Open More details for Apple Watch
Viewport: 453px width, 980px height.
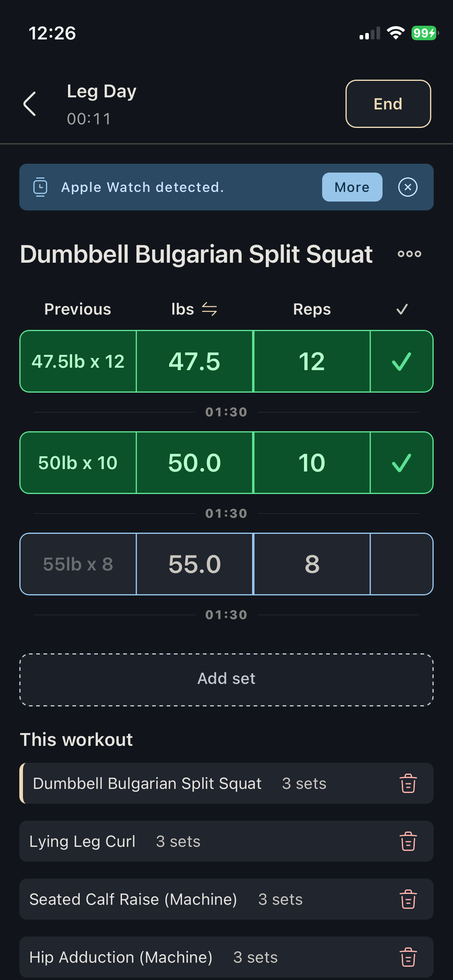[352, 187]
